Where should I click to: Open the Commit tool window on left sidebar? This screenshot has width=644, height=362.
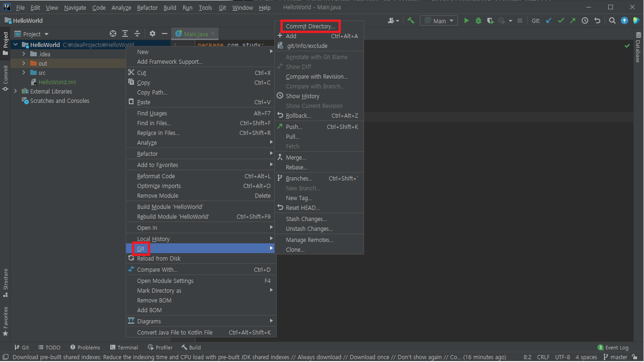[x=5, y=78]
